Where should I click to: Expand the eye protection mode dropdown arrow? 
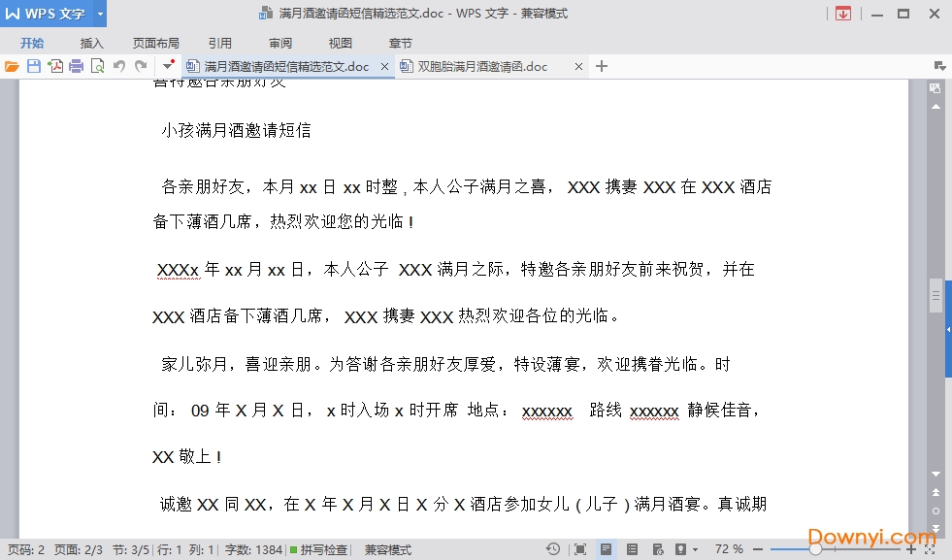pyautogui.click(x=695, y=549)
